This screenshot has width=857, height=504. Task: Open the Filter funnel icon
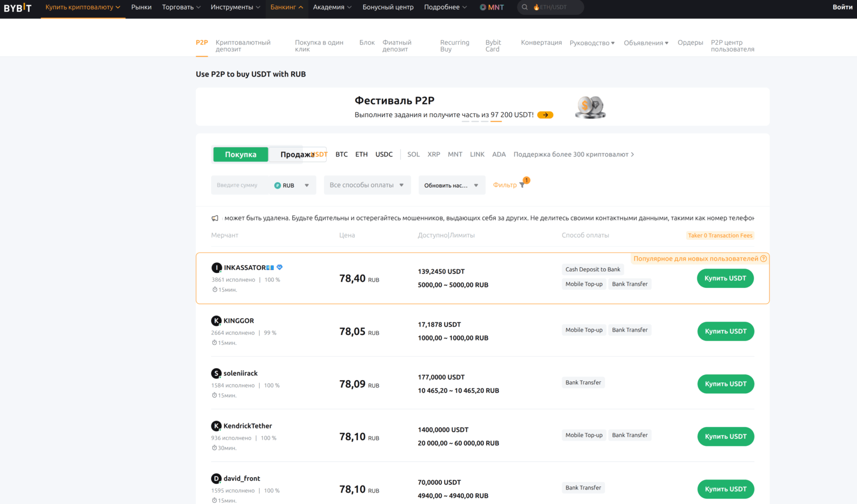point(522,185)
